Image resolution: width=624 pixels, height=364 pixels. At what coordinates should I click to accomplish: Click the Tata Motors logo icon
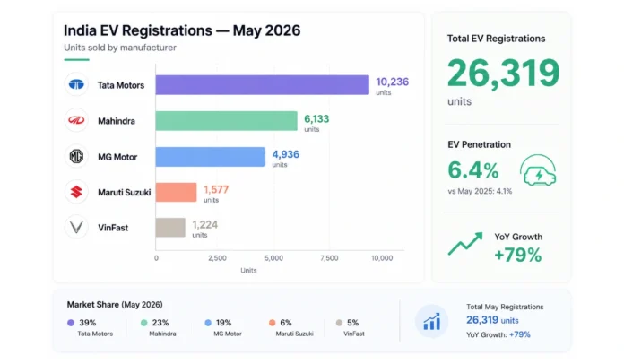click(x=76, y=84)
